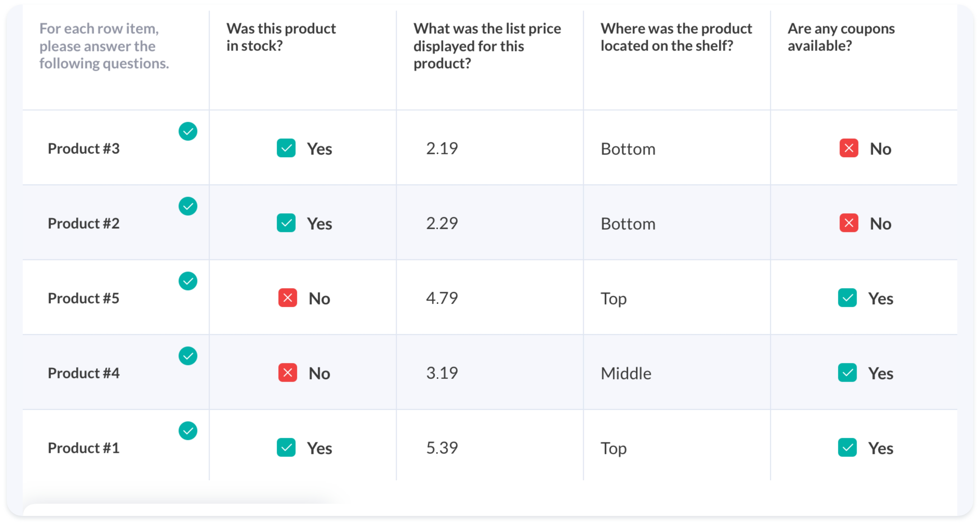
Task: Click Product #2 completed checkmark icon
Action: click(188, 206)
